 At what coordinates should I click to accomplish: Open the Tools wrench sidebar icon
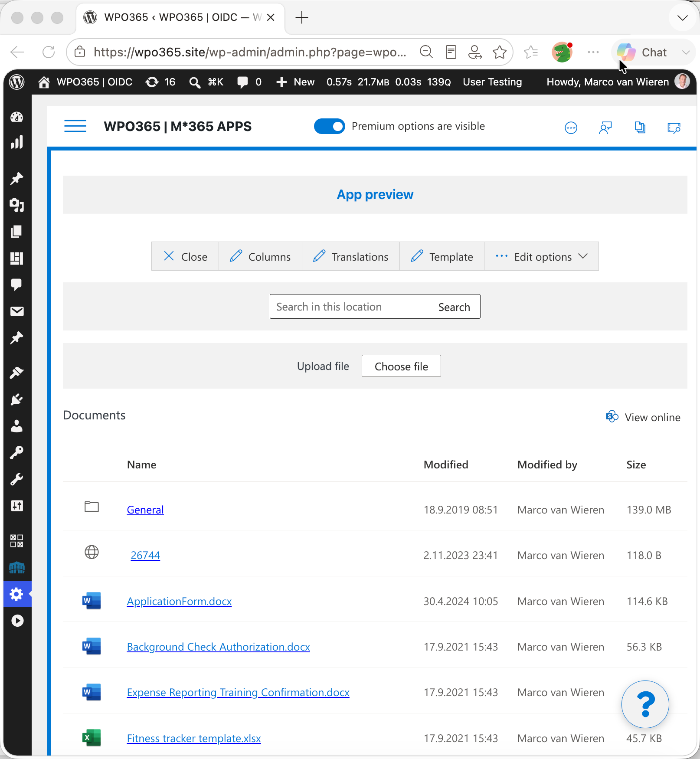17,479
